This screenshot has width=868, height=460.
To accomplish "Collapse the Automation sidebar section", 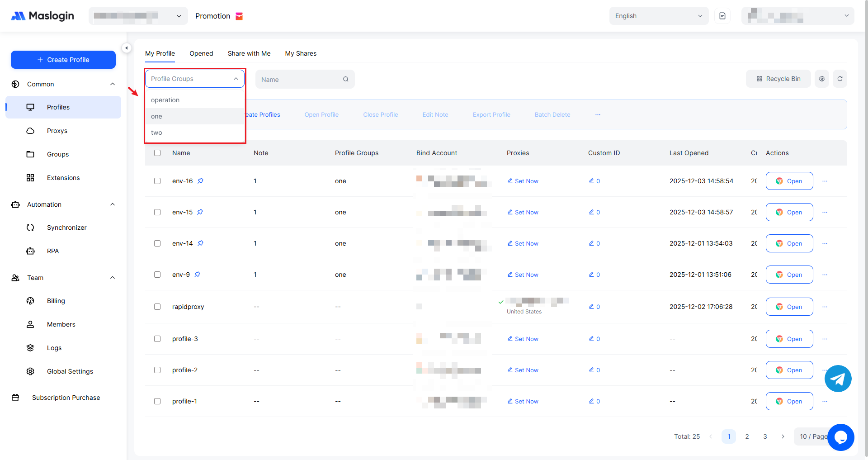I will [113, 204].
